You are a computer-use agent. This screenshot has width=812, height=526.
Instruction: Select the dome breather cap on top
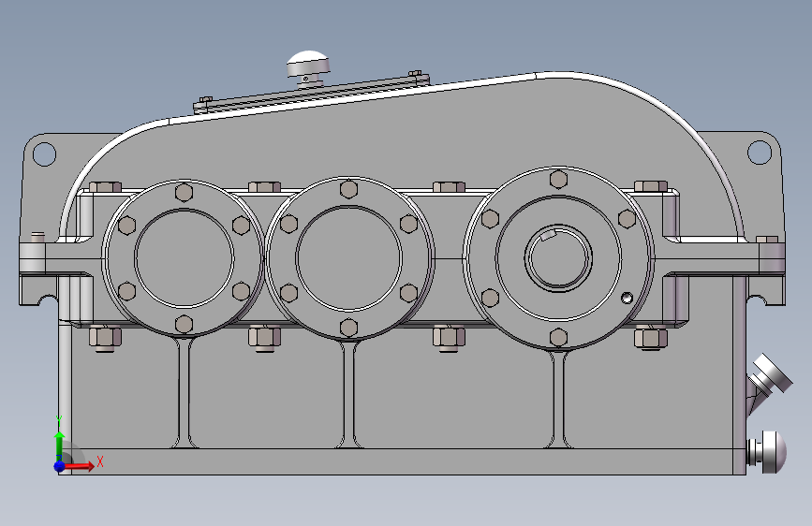309,64
